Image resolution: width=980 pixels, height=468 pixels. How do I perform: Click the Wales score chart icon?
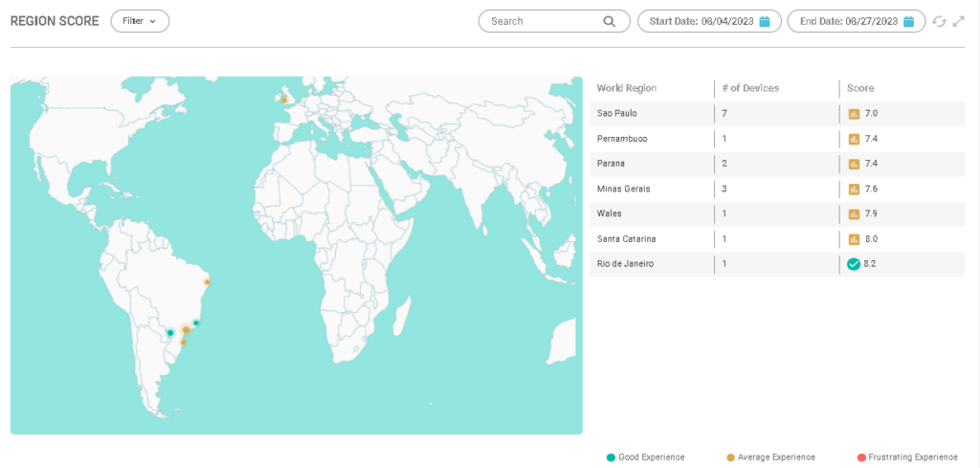click(x=854, y=213)
